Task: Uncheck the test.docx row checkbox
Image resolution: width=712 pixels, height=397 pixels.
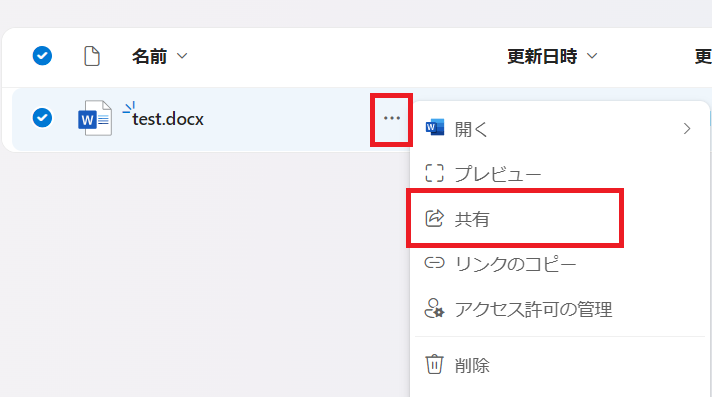Action: pos(42,118)
